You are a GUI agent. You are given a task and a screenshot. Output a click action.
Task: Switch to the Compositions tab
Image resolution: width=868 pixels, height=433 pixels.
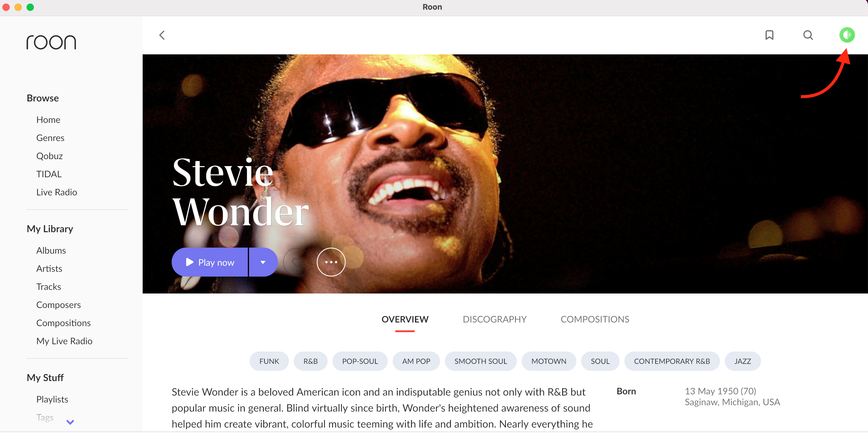[595, 319]
